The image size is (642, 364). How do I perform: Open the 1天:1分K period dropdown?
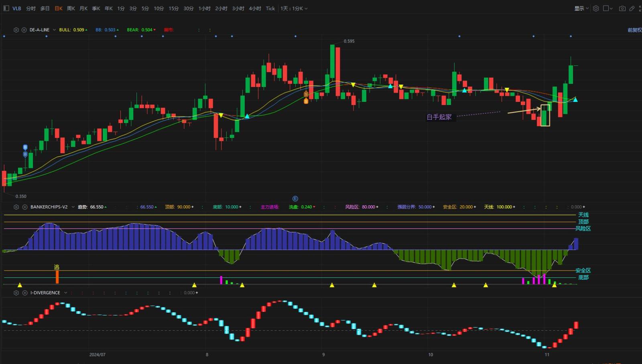(294, 8)
